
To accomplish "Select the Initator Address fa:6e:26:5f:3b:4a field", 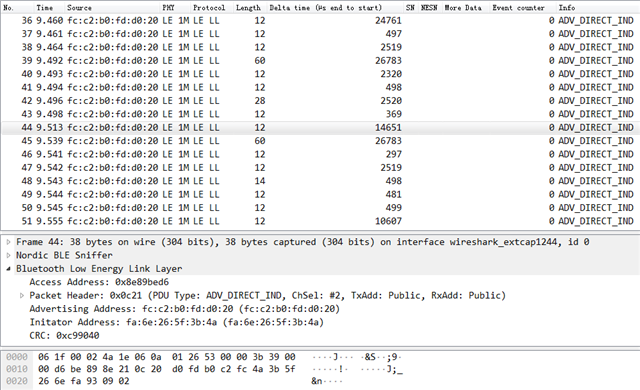I will click(176, 323).
